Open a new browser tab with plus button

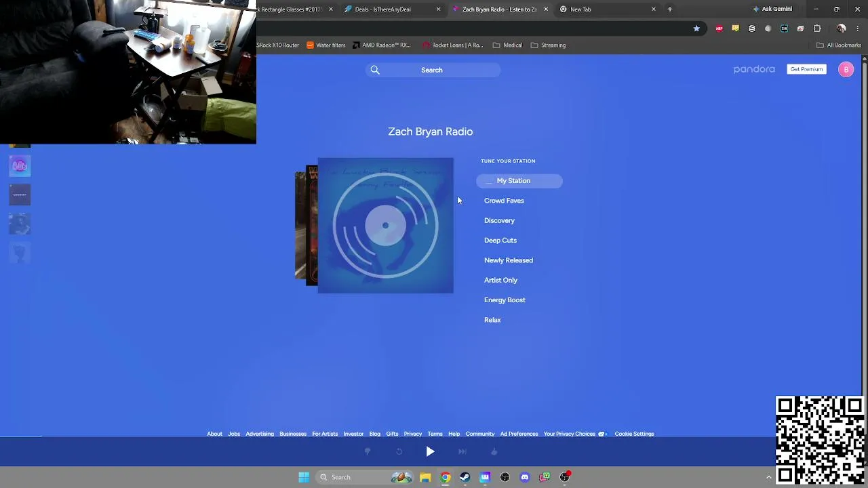click(670, 9)
